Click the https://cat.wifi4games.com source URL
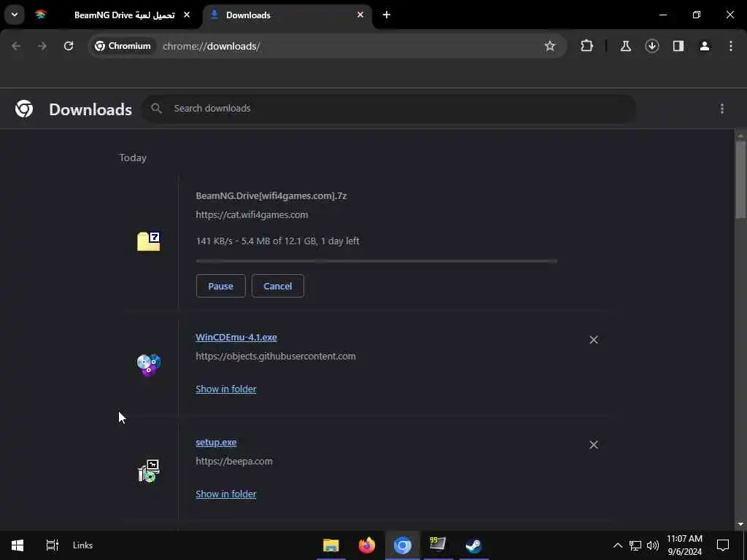The image size is (747, 560). point(252,215)
